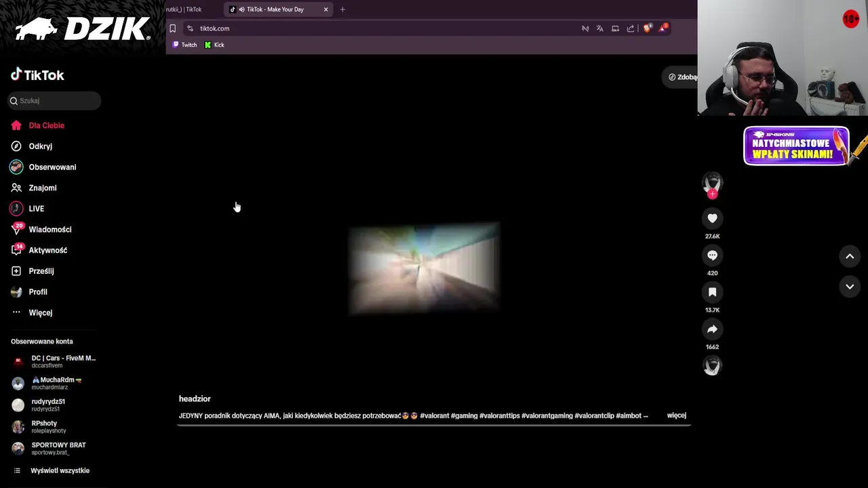
Task: Click the bookmark icon beside the address bar
Action: point(172,28)
